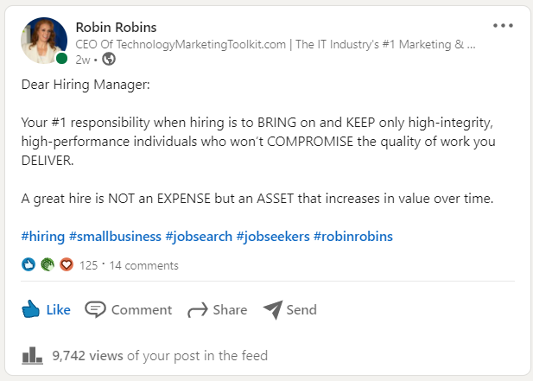This screenshot has width=533, height=381.
Task: Open the #smallbusiness hashtag
Action: pyautogui.click(x=115, y=236)
